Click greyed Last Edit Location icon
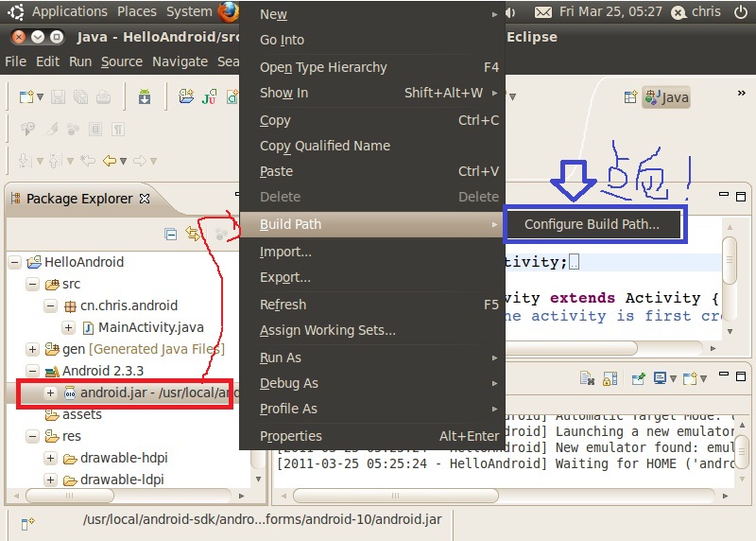The width and height of the screenshot is (756, 541). pos(88,161)
